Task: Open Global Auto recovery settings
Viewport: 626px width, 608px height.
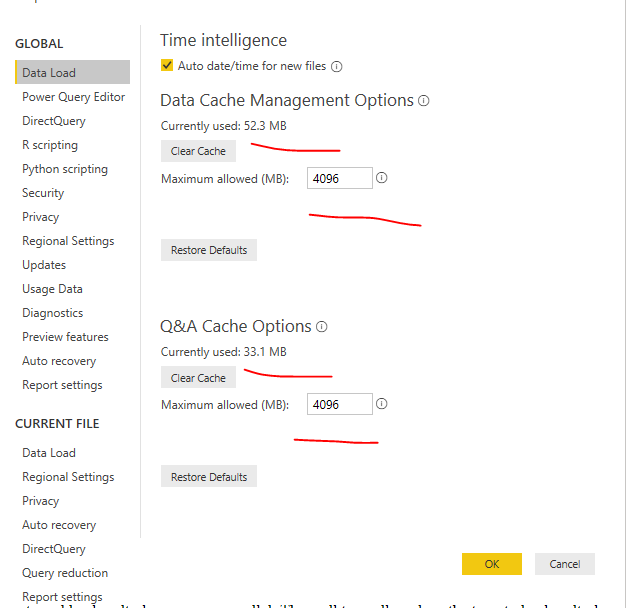Action: [x=59, y=361]
